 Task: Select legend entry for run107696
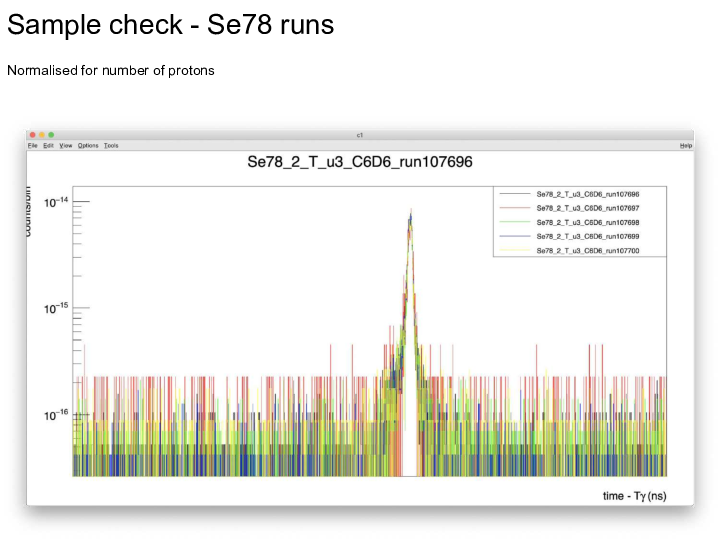588,194
